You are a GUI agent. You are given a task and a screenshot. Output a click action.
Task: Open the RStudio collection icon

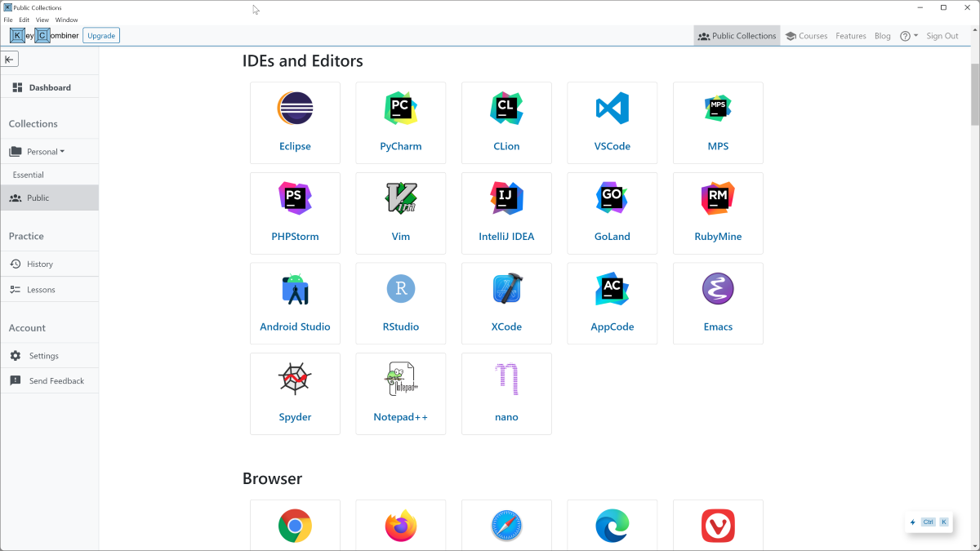[401, 289]
